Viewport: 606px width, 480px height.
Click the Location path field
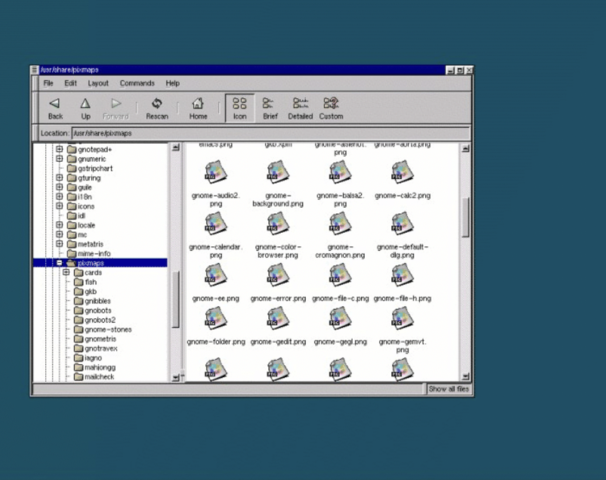pyautogui.click(x=271, y=133)
